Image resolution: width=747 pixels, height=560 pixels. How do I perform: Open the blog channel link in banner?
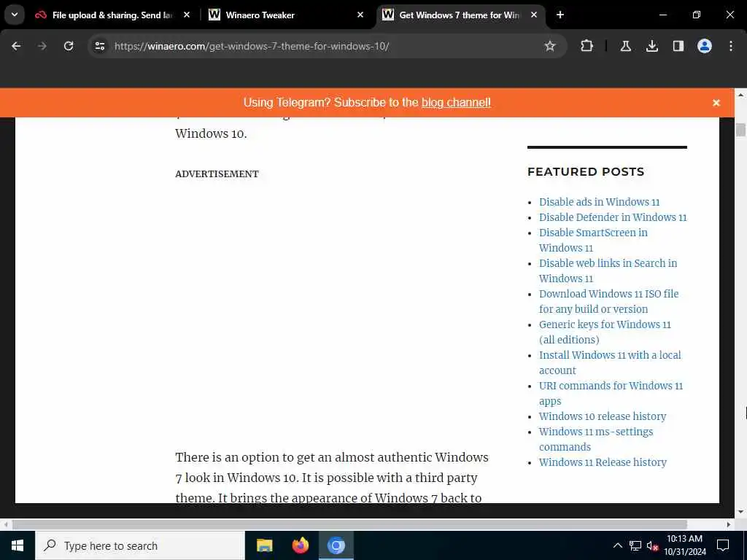tap(456, 102)
